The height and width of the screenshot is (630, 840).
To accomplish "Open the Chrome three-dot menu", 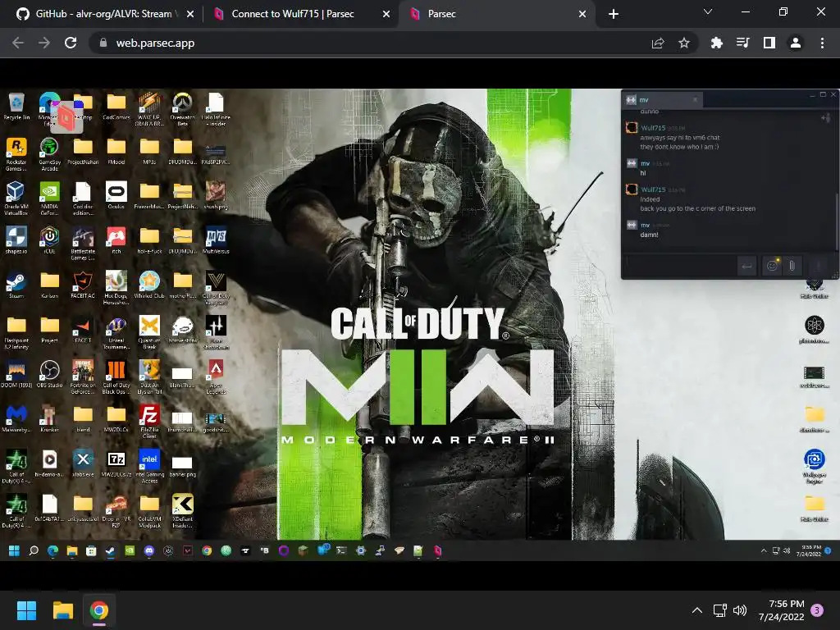I will click(x=822, y=43).
